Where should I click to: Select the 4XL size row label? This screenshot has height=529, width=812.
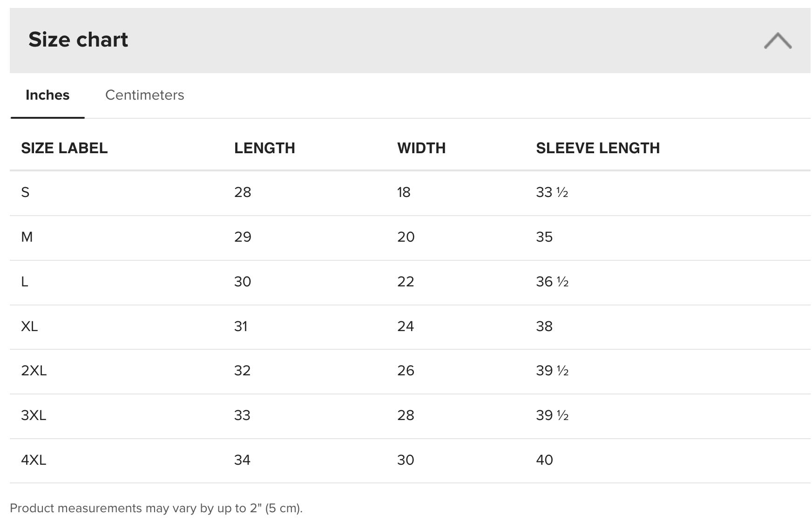coord(34,460)
